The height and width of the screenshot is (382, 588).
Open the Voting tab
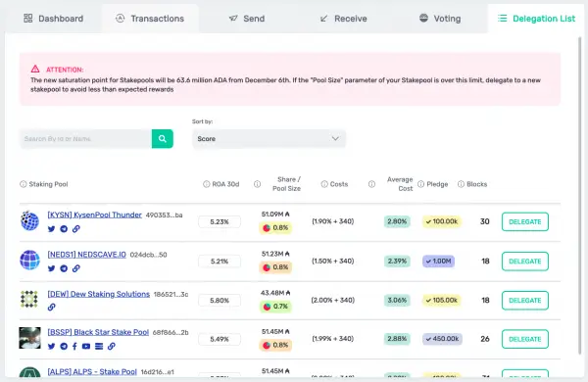point(440,19)
